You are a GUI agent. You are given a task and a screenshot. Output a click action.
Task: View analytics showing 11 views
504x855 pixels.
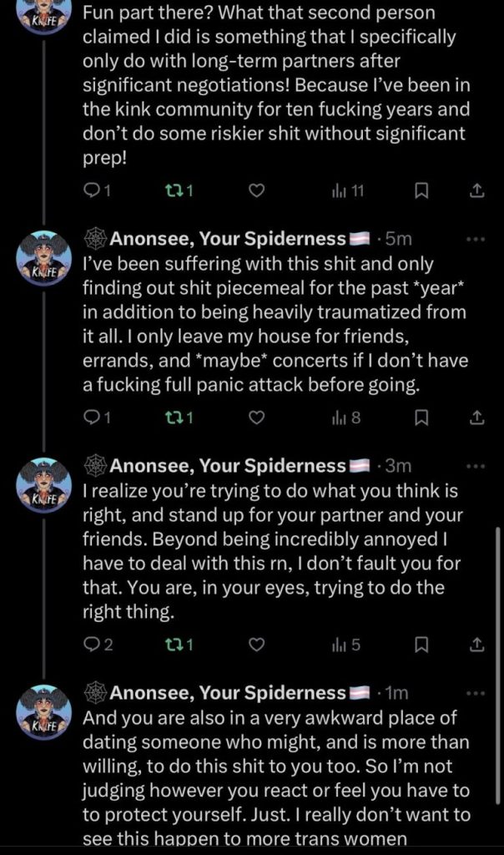[349, 191]
